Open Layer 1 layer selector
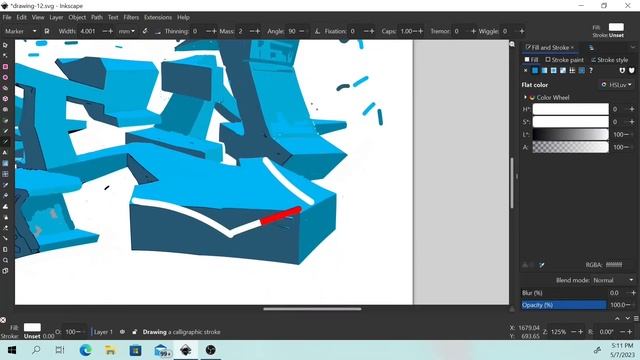 (x=103, y=332)
